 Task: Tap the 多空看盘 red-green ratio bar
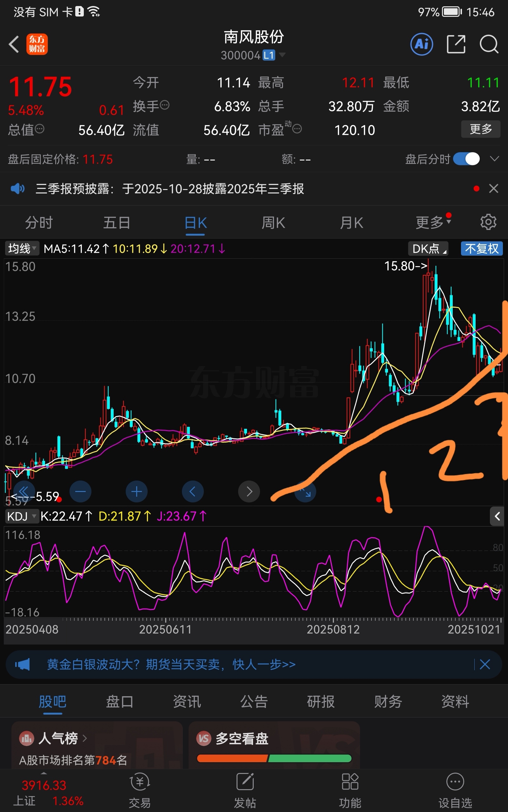pyautogui.click(x=274, y=758)
